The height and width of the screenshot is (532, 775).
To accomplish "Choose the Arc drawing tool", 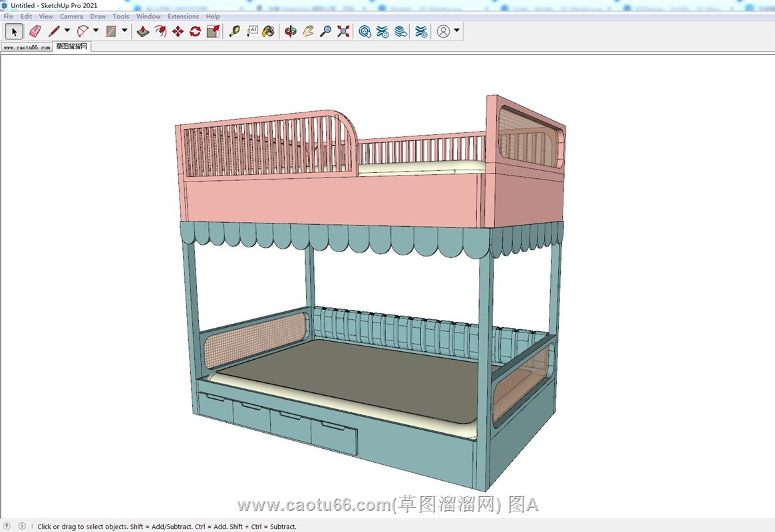I will click(82, 32).
